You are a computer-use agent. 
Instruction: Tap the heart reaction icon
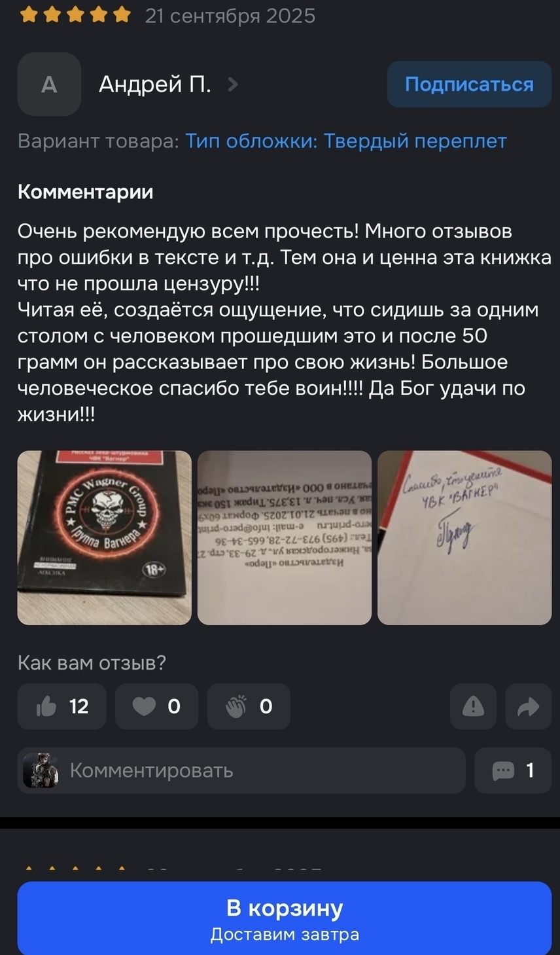pos(144,706)
